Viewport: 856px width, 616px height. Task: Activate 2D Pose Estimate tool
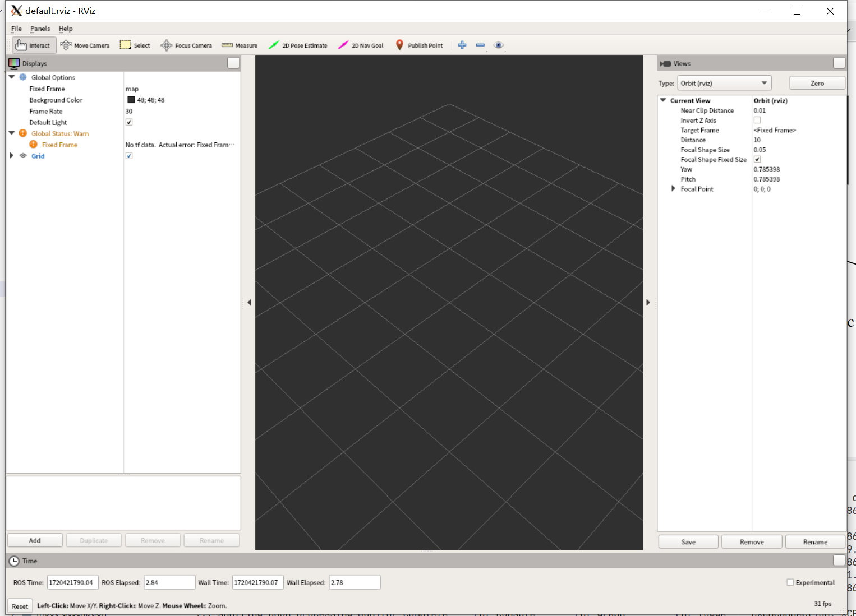click(298, 45)
